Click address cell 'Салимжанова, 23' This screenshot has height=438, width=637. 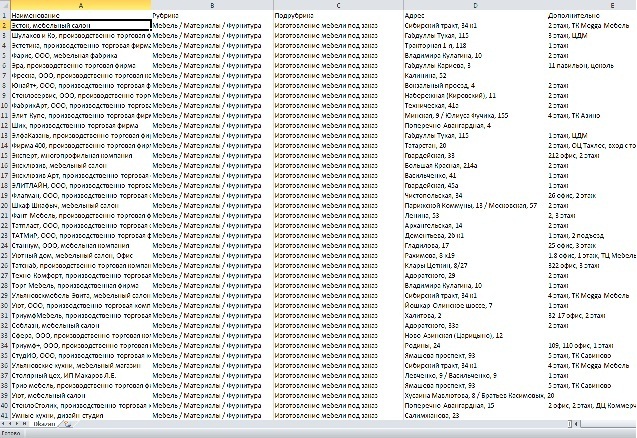point(475,415)
